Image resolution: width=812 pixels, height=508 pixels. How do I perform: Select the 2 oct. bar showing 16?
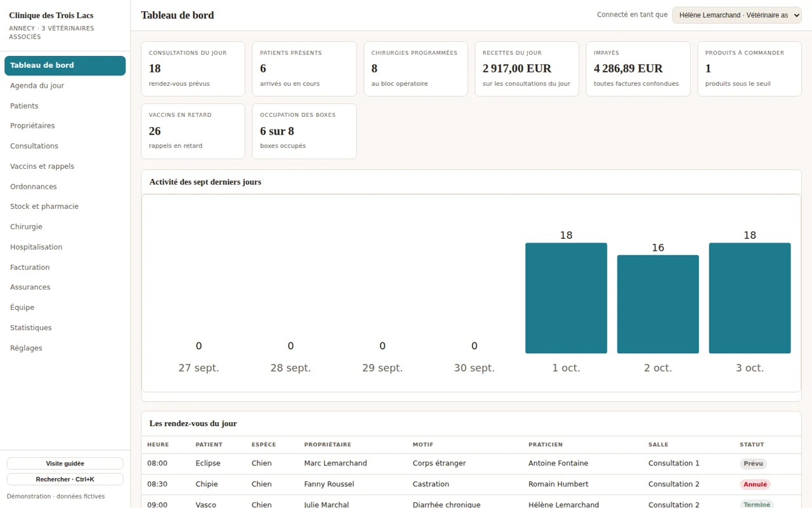pos(658,304)
